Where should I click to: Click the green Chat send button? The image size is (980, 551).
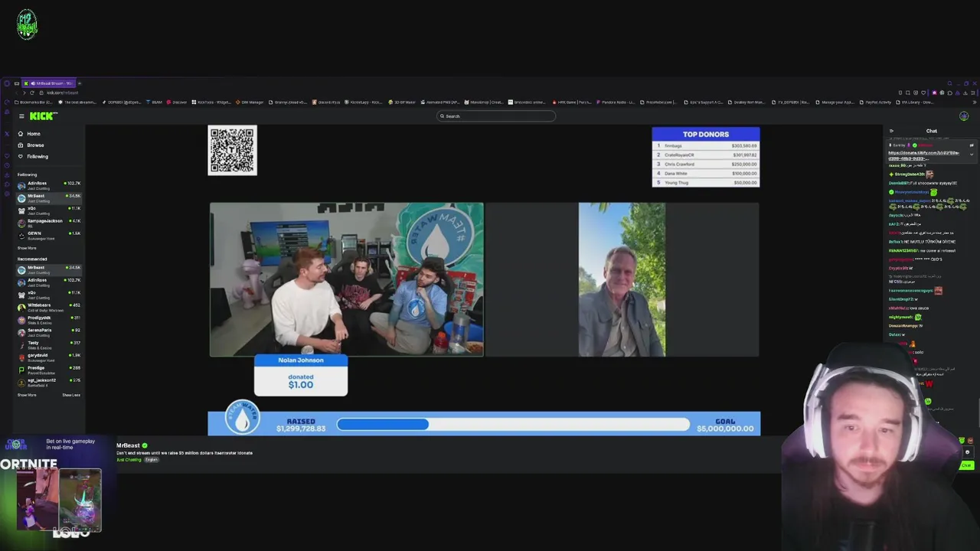pos(966,465)
